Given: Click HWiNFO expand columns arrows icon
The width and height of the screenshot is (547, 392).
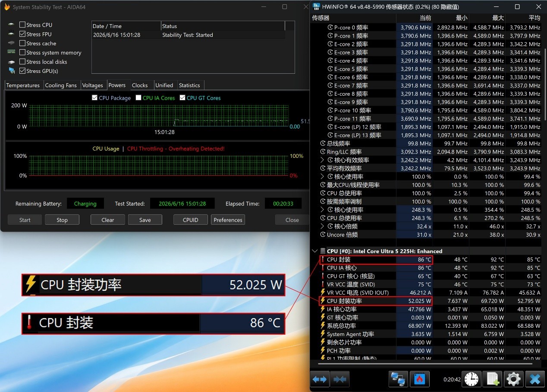Looking at the screenshot, I should [320, 379].
